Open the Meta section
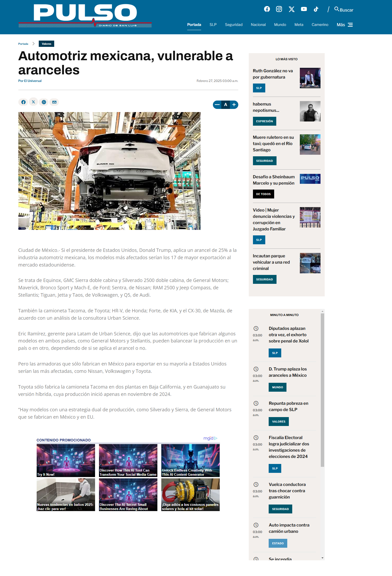392x576 pixels. pos(299,25)
